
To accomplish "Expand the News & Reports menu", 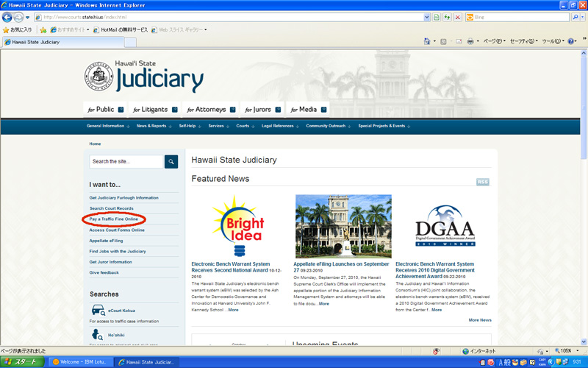I will click(x=154, y=126).
